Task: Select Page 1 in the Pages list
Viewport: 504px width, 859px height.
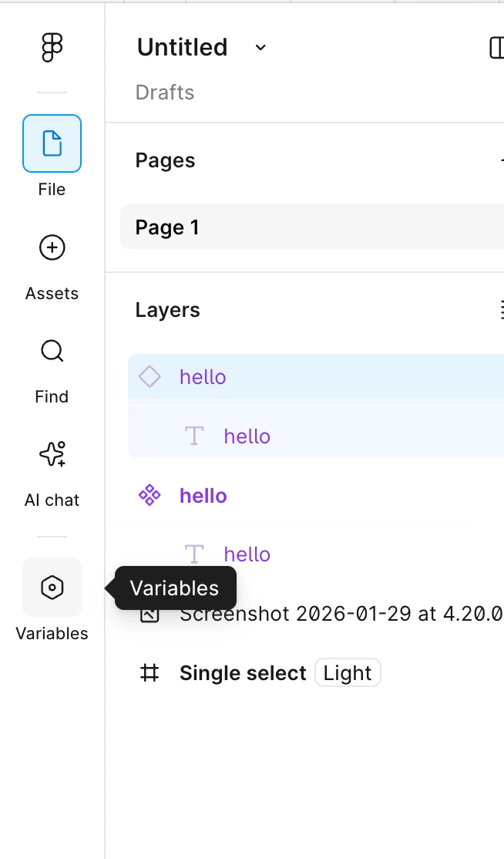Action: point(167,227)
